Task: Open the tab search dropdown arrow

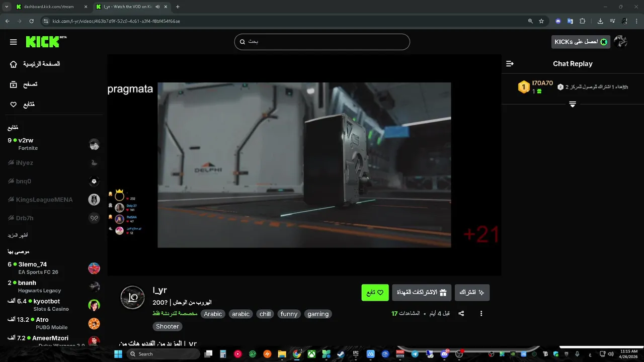Action: 6,7
